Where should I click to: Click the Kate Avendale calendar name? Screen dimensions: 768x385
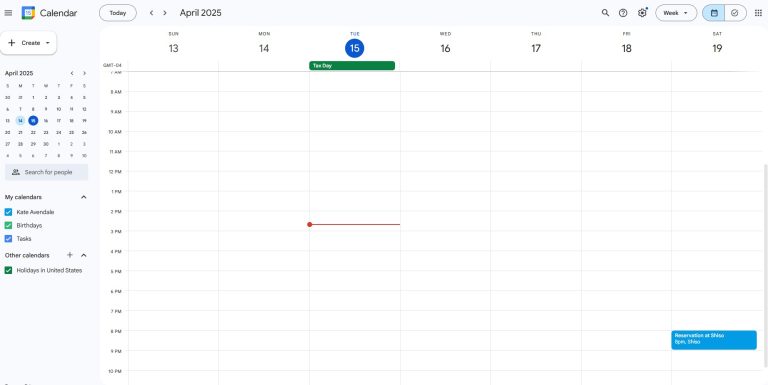click(x=35, y=212)
